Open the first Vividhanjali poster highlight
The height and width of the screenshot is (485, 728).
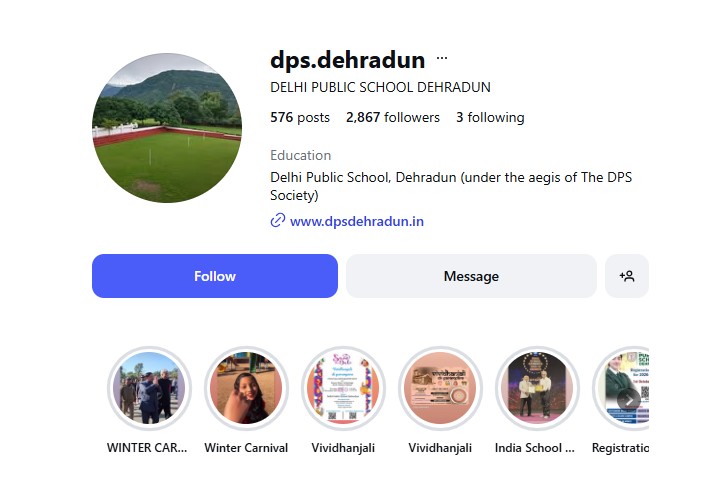pos(343,388)
